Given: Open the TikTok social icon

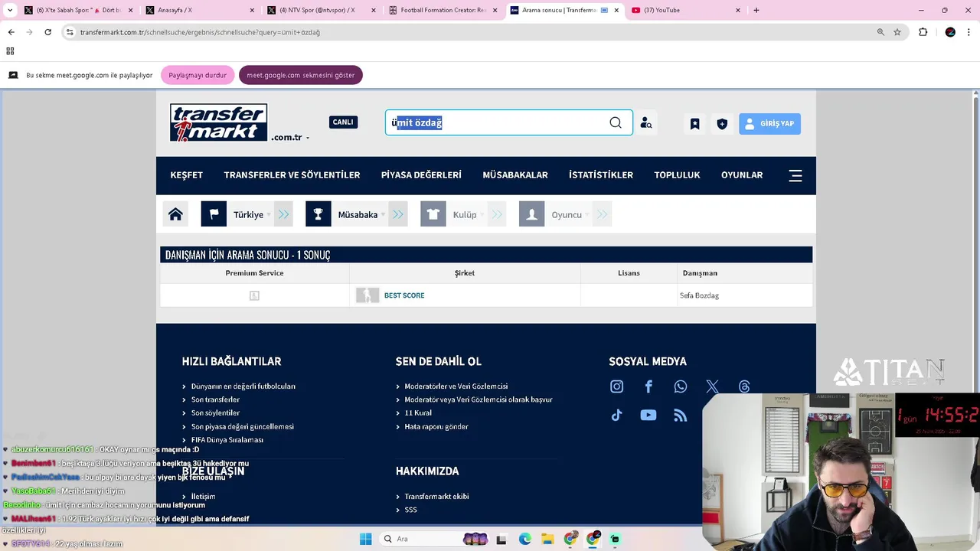Looking at the screenshot, I should (616, 415).
